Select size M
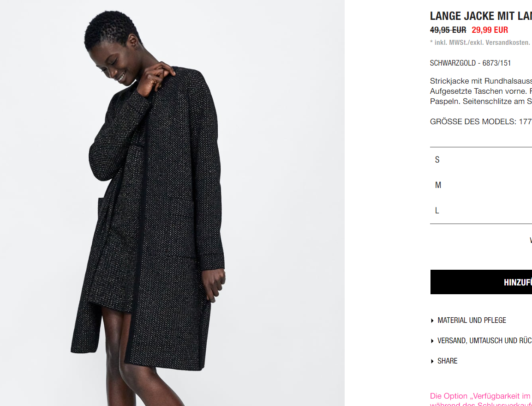Viewport: 532px width, 406px height. coord(481,185)
